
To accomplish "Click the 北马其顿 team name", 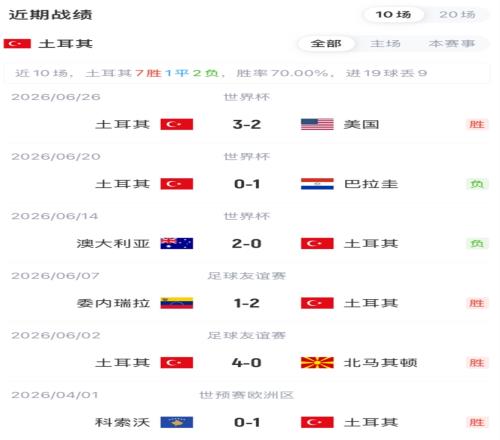I will pyautogui.click(x=381, y=363).
